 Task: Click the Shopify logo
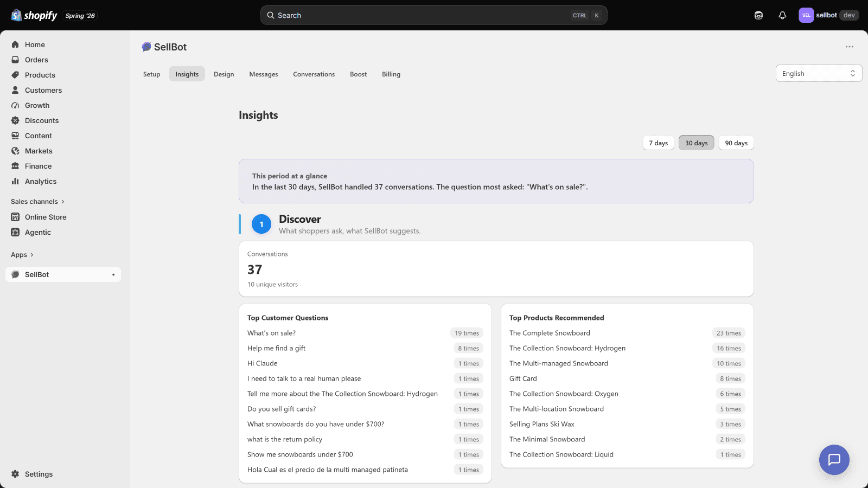[34, 15]
